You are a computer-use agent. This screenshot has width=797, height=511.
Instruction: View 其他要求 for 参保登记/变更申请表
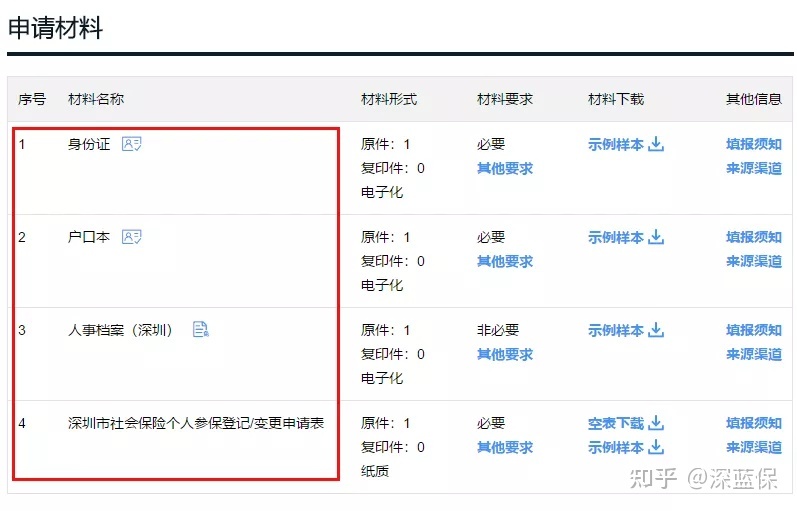coord(505,447)
